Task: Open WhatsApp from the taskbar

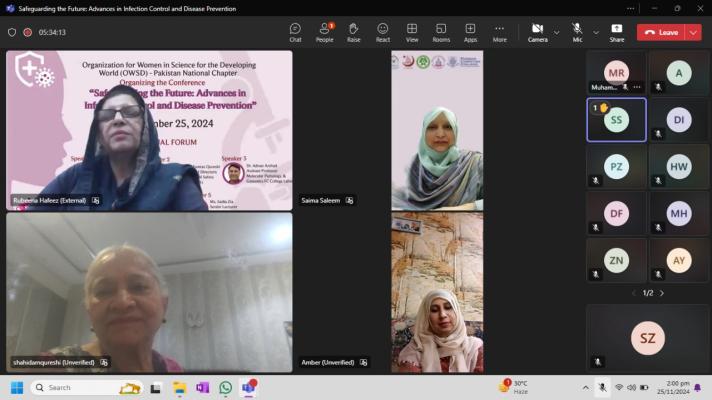Action: point(225,387)
